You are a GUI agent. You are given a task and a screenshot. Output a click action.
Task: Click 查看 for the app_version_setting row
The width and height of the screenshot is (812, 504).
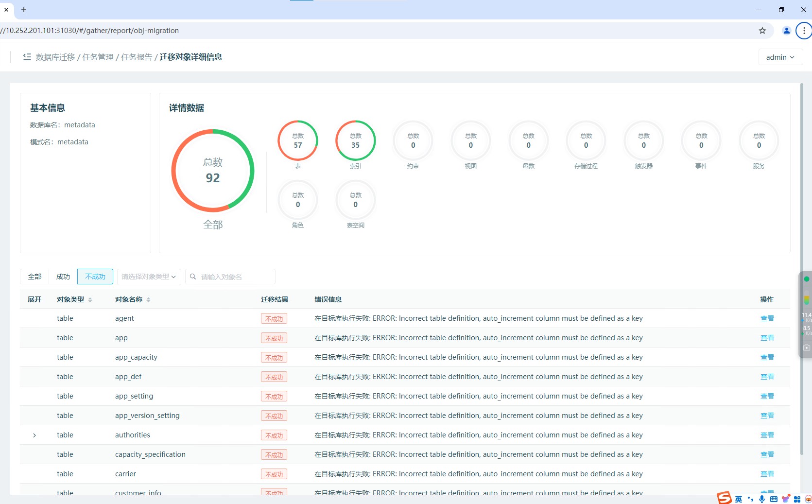point(767,416)
